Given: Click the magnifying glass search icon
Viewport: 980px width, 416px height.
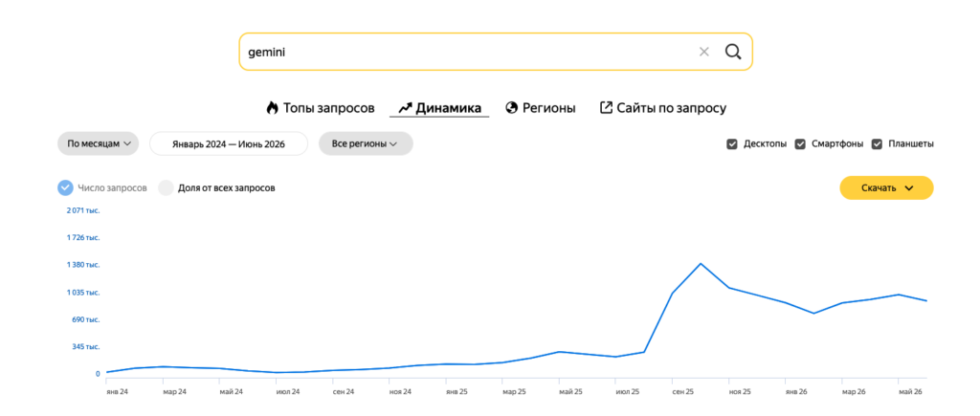Looking at the screenshot, I should click(732, 52).
